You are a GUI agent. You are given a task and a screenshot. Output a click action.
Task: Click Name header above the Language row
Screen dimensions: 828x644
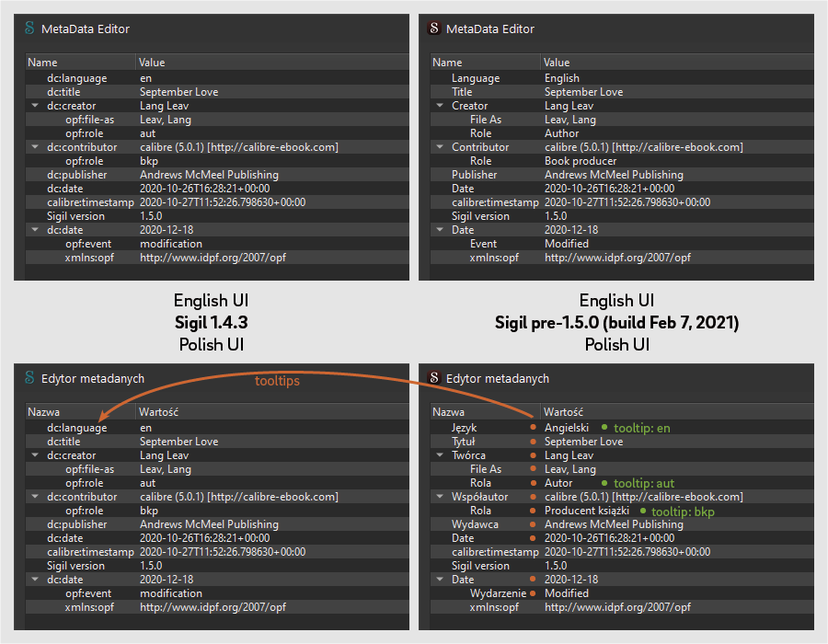485,63
